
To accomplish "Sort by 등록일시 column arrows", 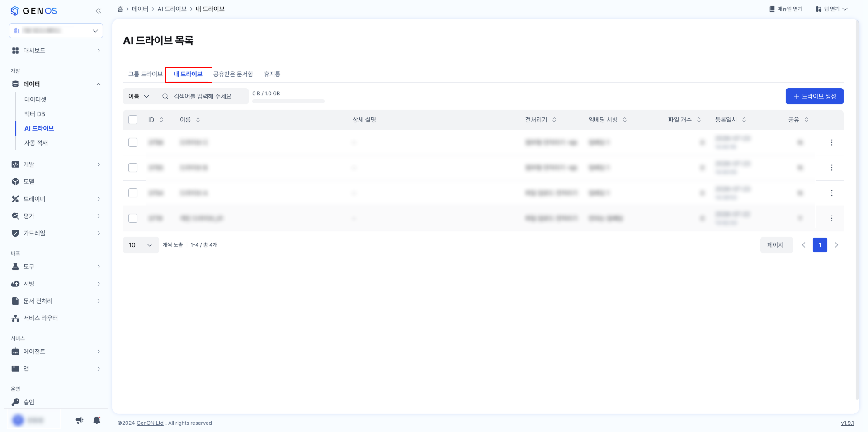I will [744, 120].
